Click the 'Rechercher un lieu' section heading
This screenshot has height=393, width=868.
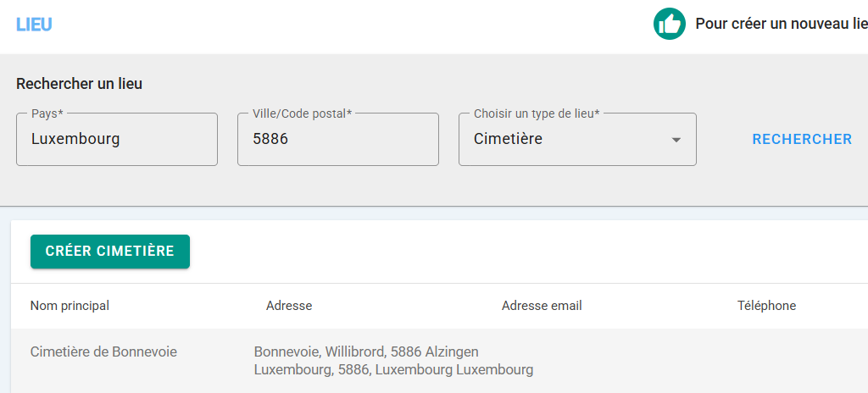[80, 84]
